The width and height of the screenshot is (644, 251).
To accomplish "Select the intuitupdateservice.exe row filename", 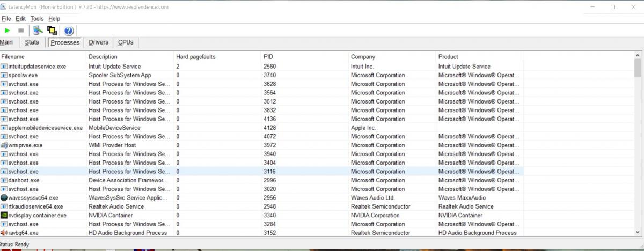I will tap(38, 67).
